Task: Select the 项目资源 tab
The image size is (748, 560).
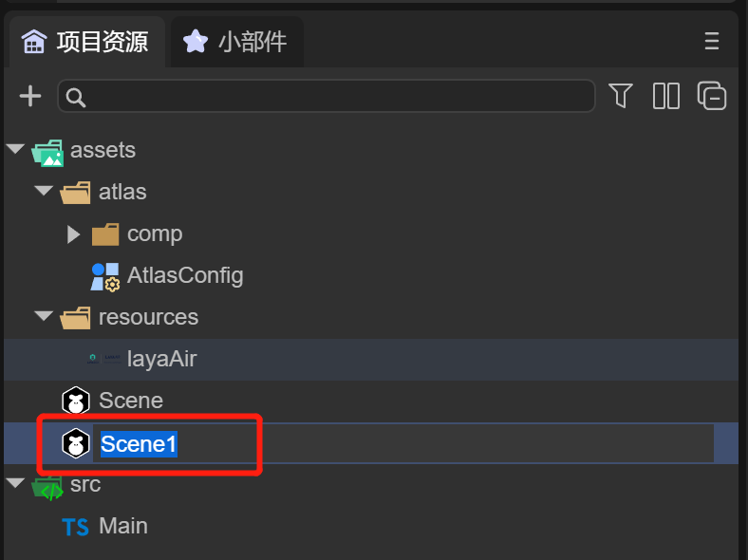Action: (x=85, y=42)
